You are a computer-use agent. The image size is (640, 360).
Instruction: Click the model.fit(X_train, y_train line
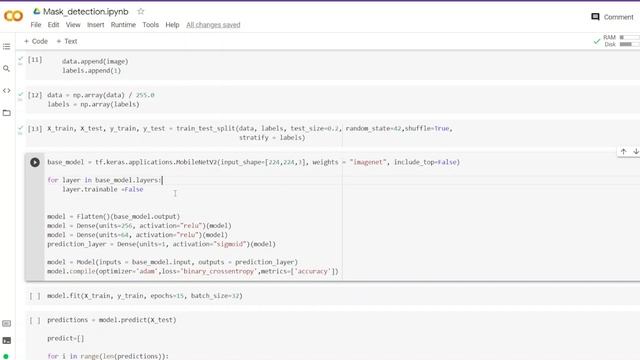pos(145,296)
